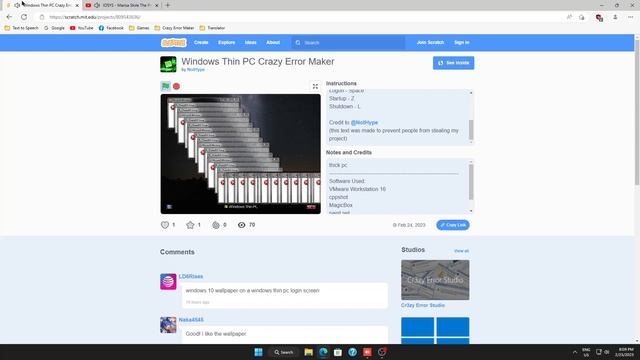Open Crazy Error Maker bookmark folder

point(174,28)
